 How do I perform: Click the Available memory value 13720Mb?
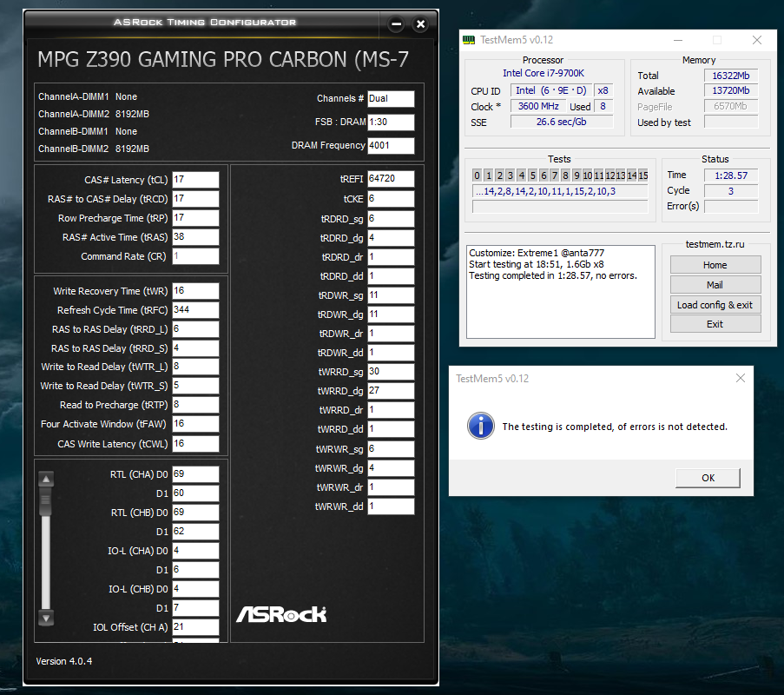731,90
